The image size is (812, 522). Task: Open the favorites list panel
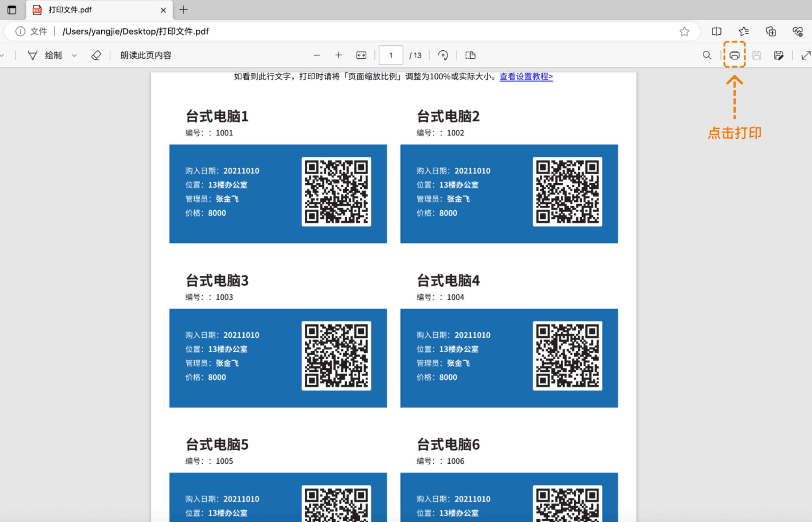(x=744, y=31)
